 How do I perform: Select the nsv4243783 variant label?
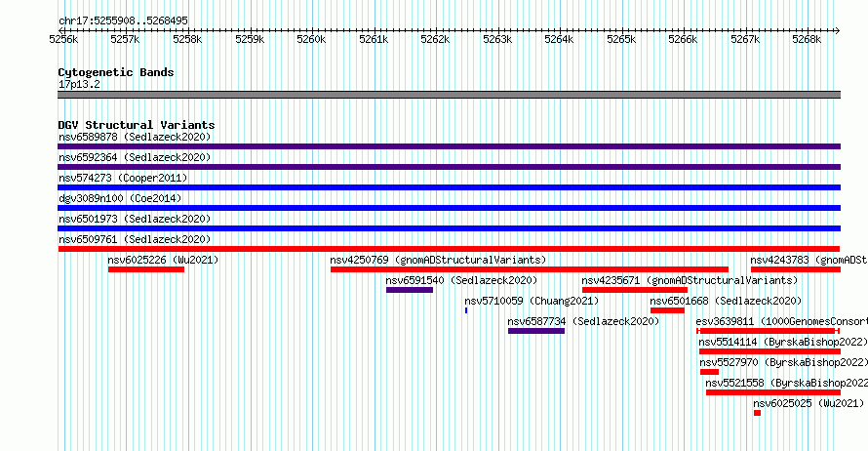coord(809,260)
